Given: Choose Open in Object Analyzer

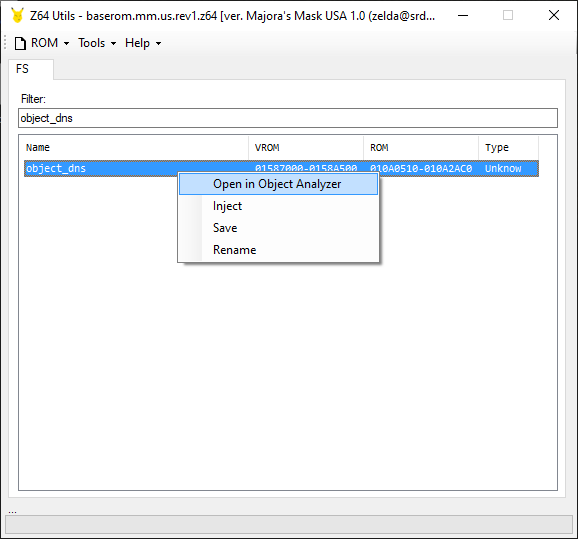Looking at the screenshot, I should tap(278, 184).
